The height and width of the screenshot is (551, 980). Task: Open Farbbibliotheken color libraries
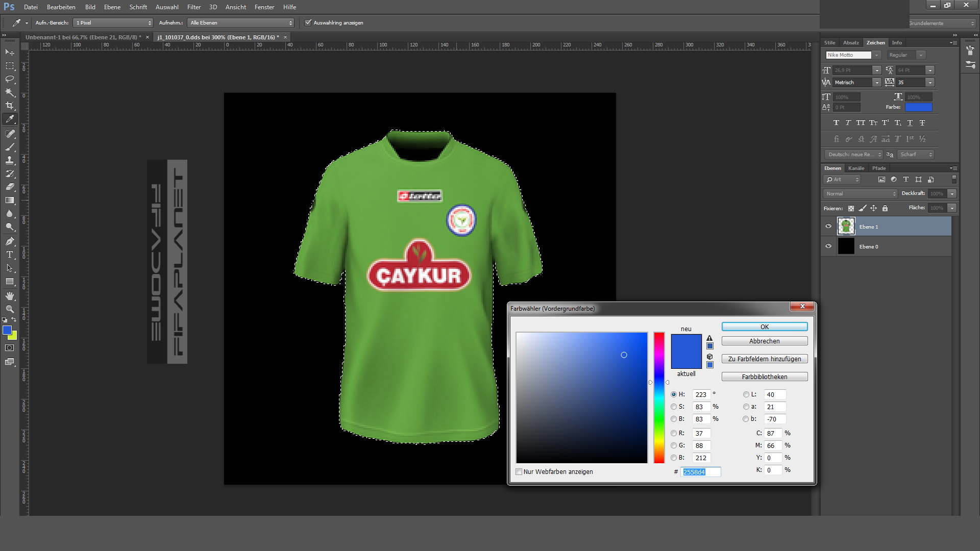click(x=765, y=377)
